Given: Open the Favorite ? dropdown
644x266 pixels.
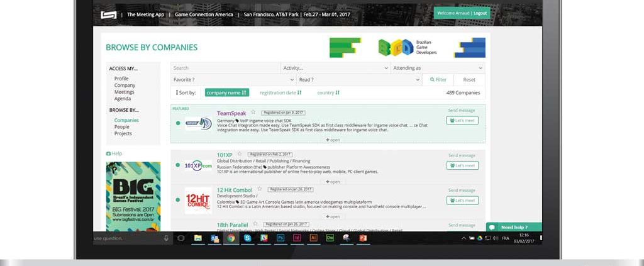Looking at the screenshot, I should click(x=233, y=80).
